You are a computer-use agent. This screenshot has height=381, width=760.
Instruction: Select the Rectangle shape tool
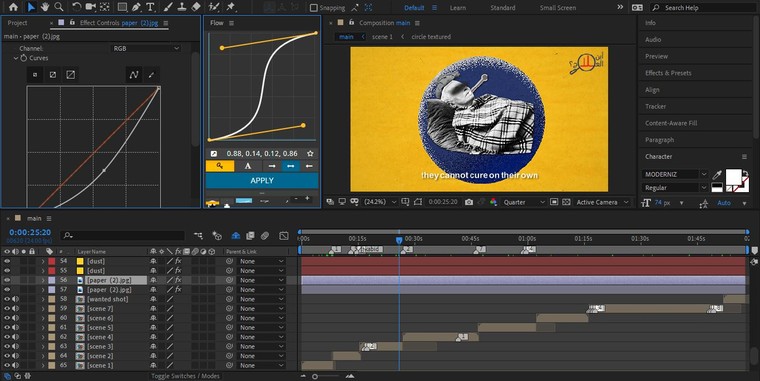coord(122,7)
